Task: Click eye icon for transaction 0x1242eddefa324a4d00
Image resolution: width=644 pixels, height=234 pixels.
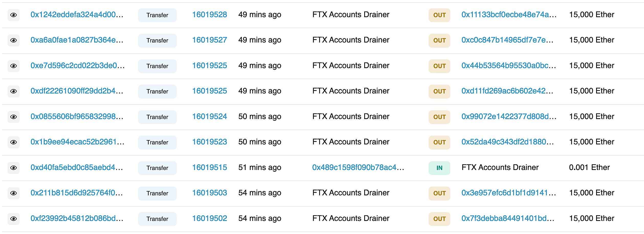Action: point(14,15)
